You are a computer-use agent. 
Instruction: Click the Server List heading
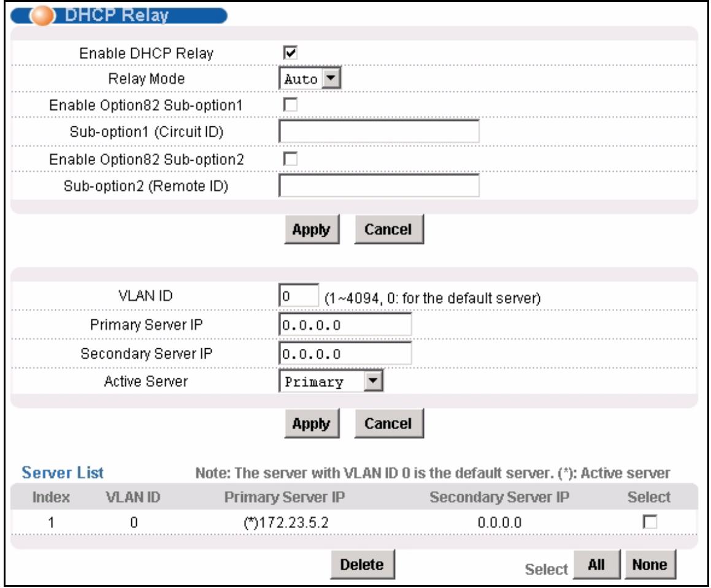[63, 473]
